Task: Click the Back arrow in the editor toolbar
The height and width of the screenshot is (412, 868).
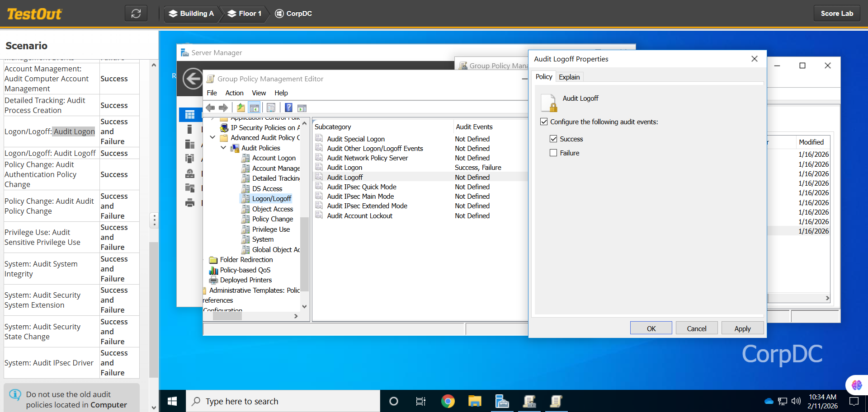Action: tap(210, 108)
